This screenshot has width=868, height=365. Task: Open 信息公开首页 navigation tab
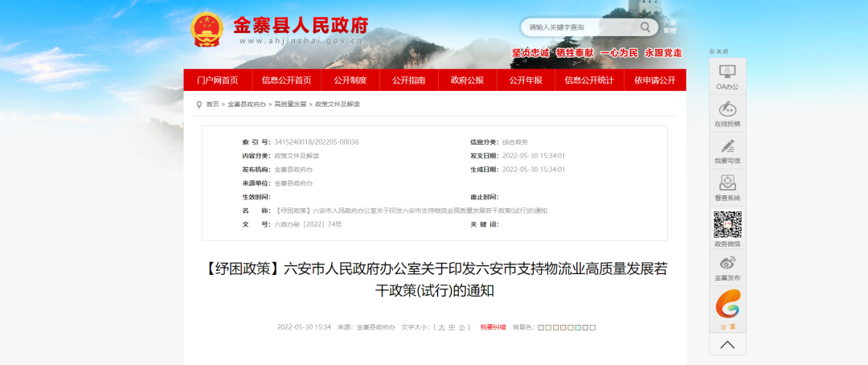pyautogui.click(x=286, y=80)
